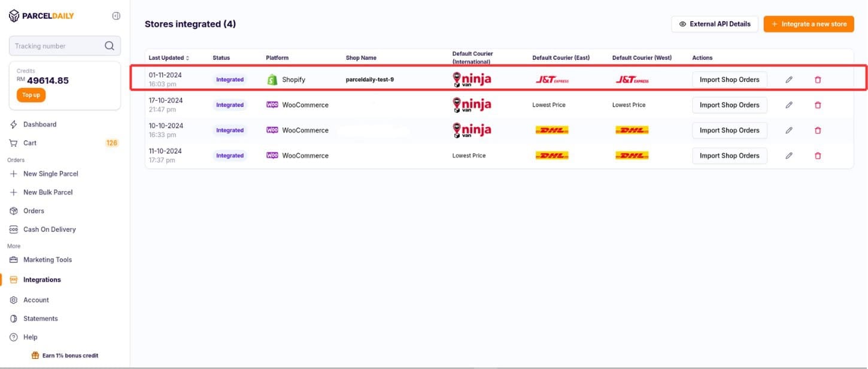Click East DHL logo in 10-10-2024 row

[552, 130]
